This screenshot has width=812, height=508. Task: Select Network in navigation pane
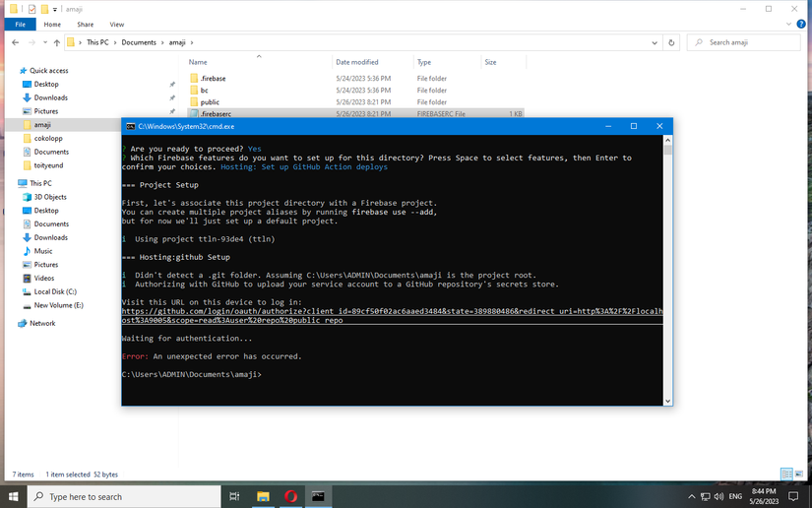pyautogui.click(x=42, y=323)
